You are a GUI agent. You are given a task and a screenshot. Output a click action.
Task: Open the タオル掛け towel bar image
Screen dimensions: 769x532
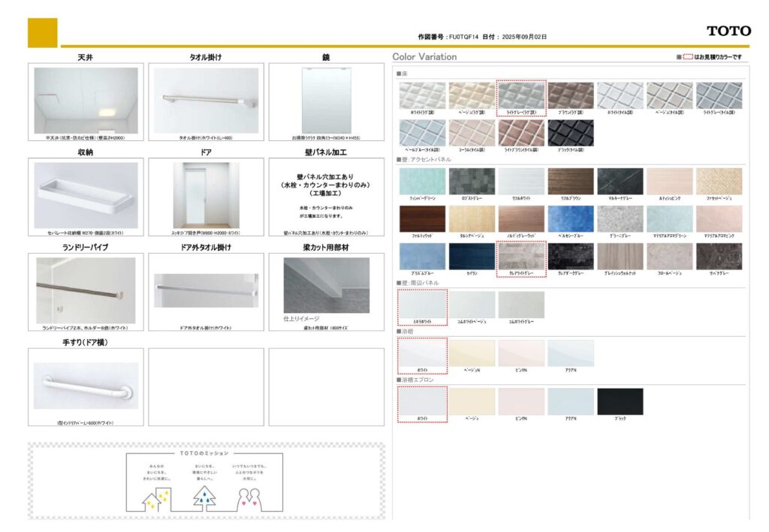tap(206, 101)
